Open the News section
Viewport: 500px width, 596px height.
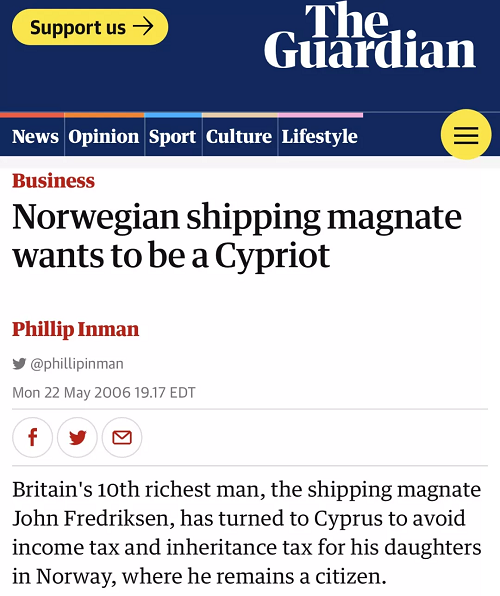pyautogui.click(x=35, y=136)
